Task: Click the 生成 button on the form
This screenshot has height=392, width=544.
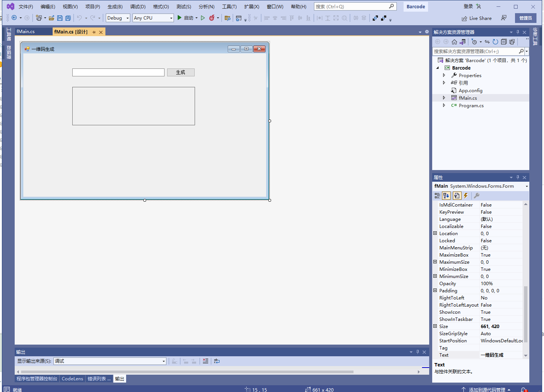Action: pyautogui.click(x=181, y=72)
